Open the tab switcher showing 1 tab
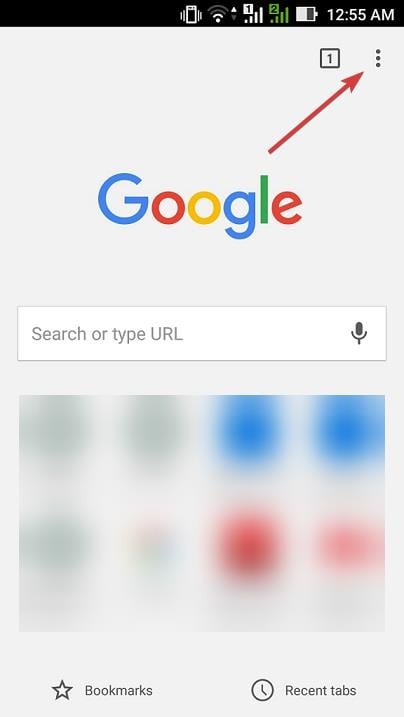The width and height of the screenshot is (404, 717). (330, 59)
